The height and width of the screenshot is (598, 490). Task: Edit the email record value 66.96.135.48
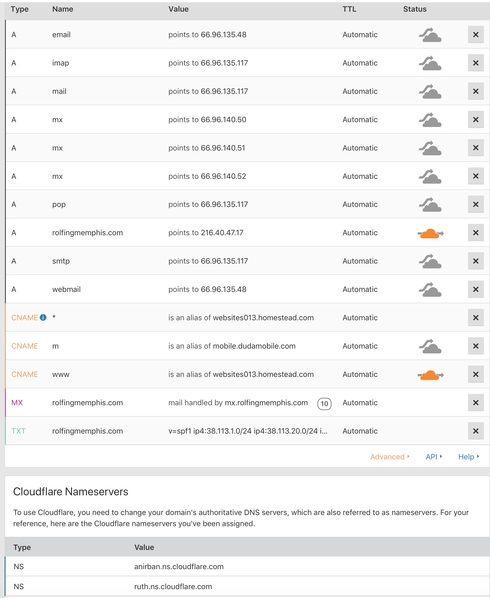(x=223, y=35)
